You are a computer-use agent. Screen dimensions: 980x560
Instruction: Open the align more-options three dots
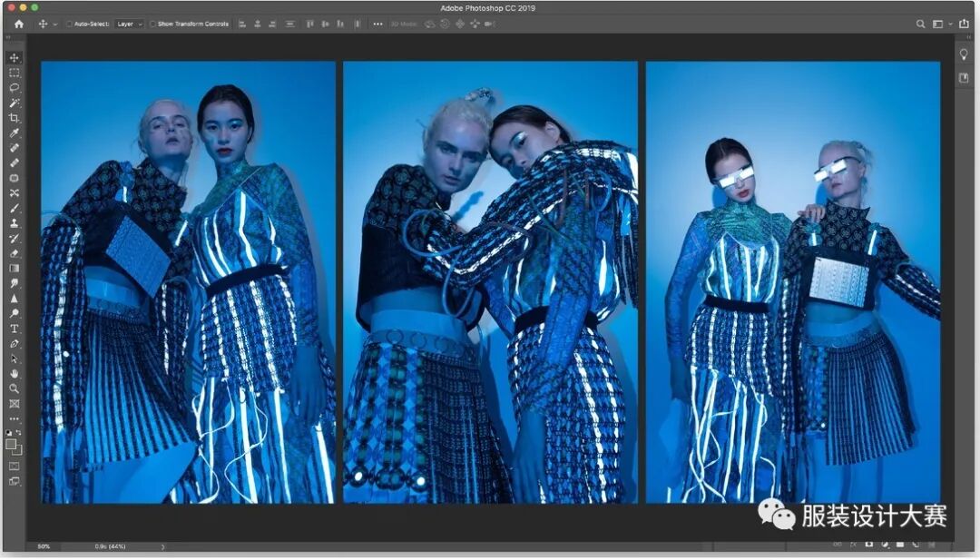click(377, 24)
